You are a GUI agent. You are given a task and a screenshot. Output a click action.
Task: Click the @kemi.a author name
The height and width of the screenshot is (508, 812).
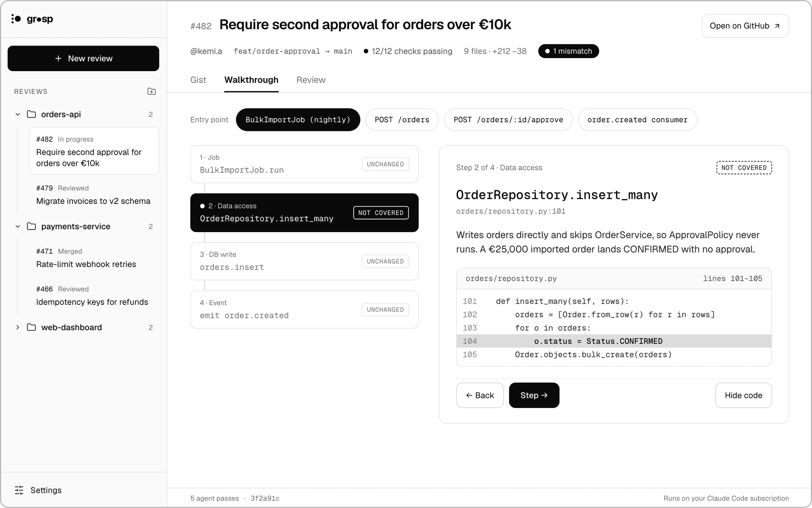point(206,51)
